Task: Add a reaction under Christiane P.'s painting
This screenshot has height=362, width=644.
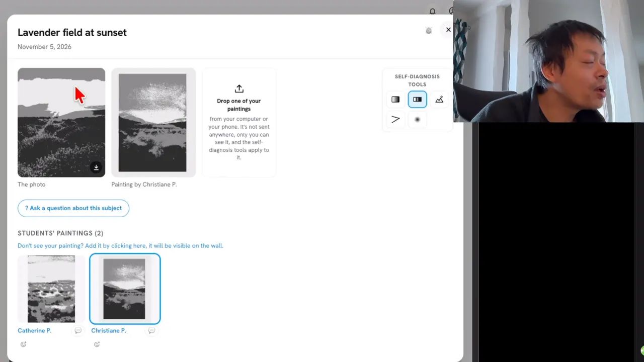Action: (x=97, y=344)
